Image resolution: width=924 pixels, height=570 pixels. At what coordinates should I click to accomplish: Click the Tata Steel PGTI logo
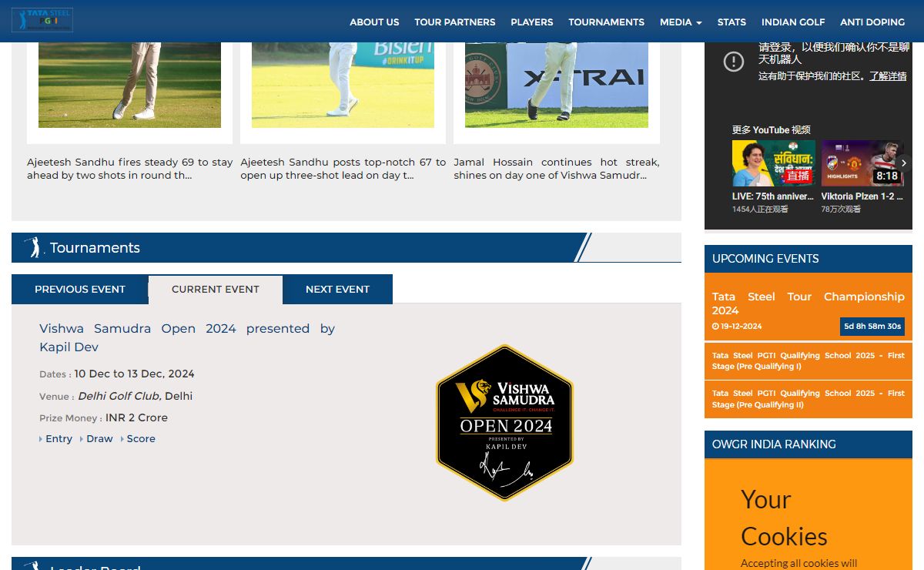point(42,20)
